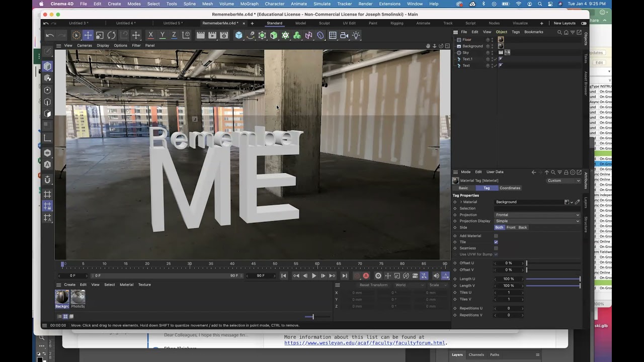
Task: Open the Projection dropdown set to Frontal
Action: tap(537, 215)
